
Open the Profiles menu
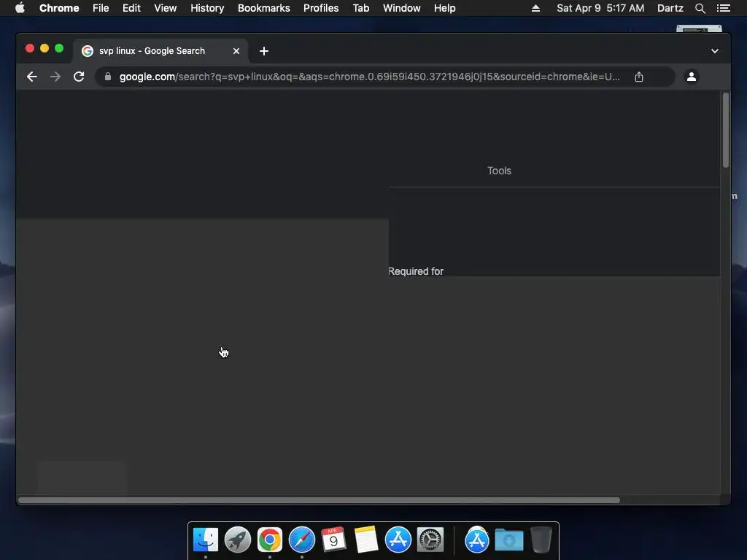click(x=321, y=8)
